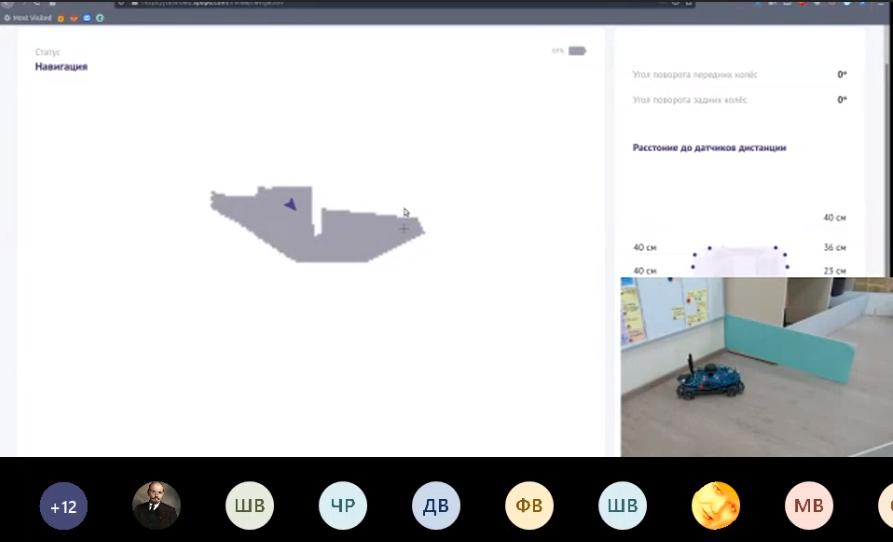This screenshot has width=893, height=542.
Task: Select the ДВ participant avatar
Action: click(436, 506)
